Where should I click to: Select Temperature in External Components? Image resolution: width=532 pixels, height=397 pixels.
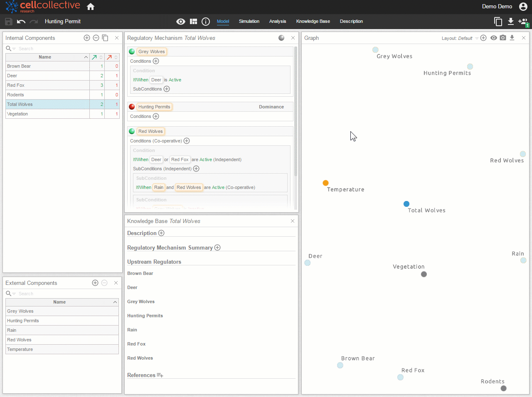click(62, 349)
